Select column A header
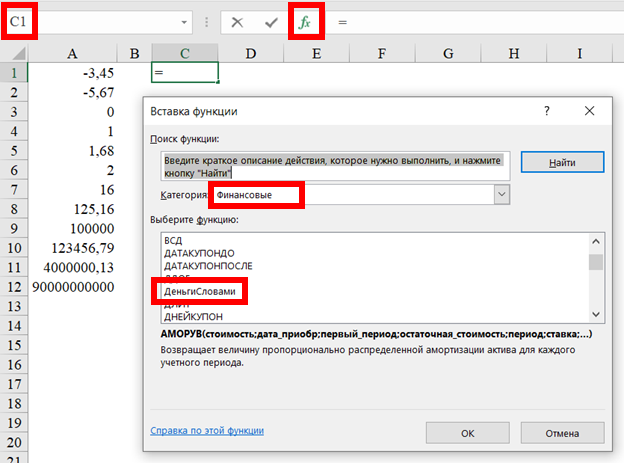624x463 pixels. point(72,53)
